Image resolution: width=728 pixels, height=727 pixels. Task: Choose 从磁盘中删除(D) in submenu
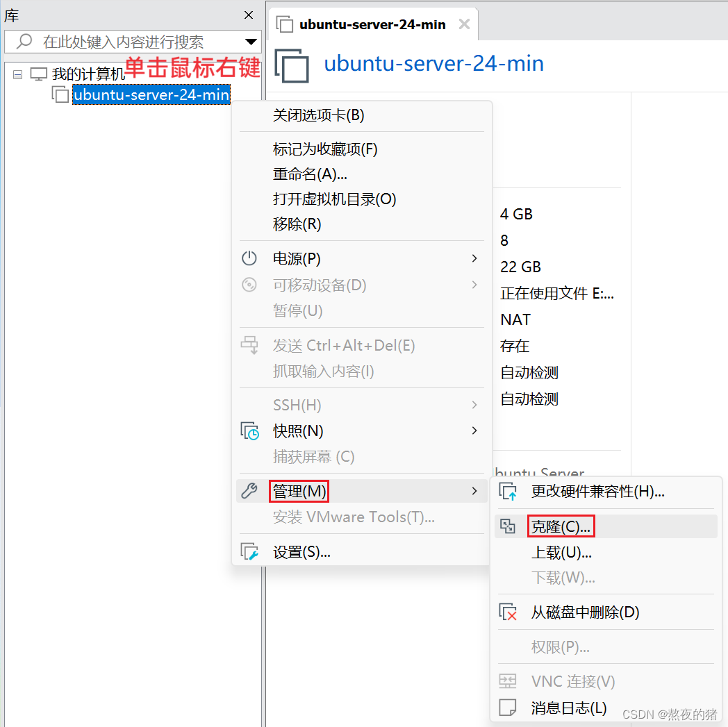(606, 612)
